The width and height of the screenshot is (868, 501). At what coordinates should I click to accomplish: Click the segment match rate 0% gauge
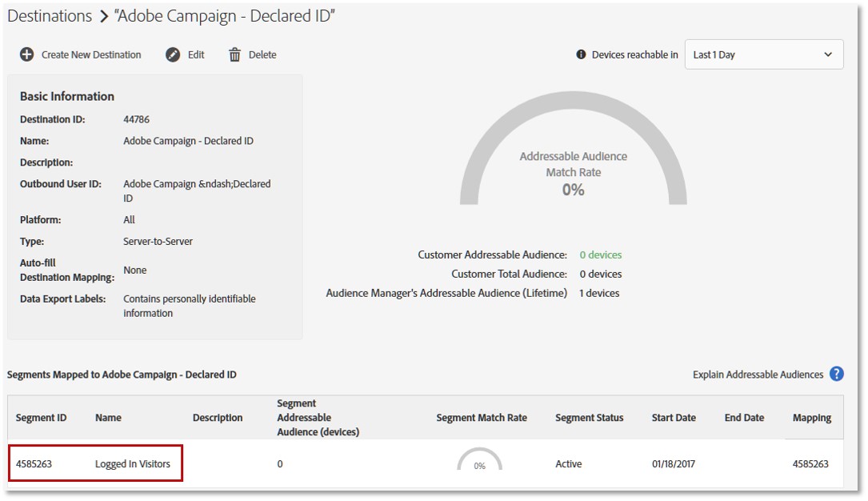pyautogui.click(x=479, y=459)
